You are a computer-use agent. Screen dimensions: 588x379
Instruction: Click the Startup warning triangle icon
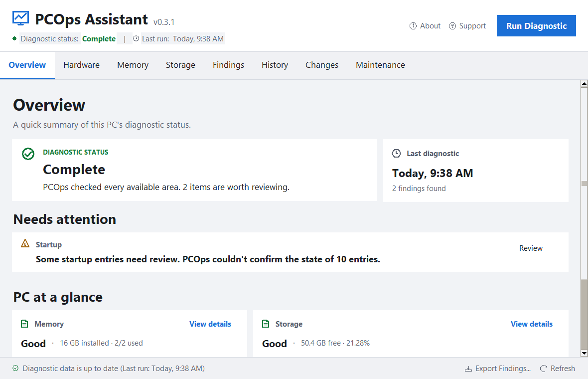25,243
